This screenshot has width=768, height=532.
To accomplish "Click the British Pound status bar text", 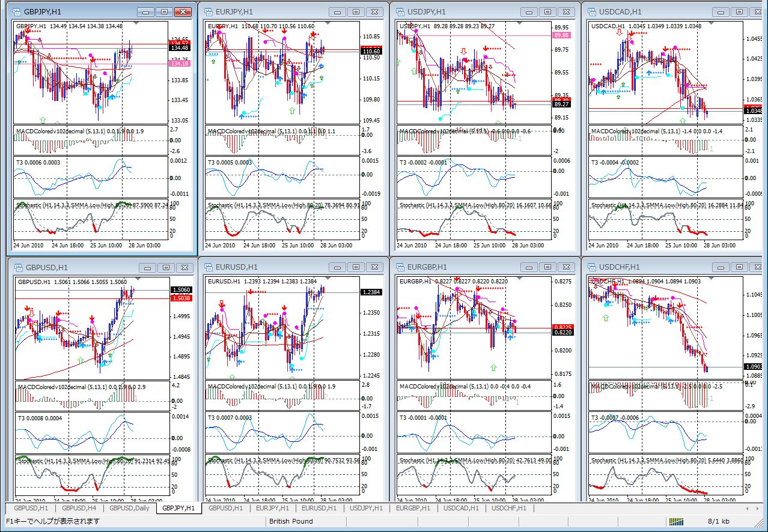I will coord(291,521).
